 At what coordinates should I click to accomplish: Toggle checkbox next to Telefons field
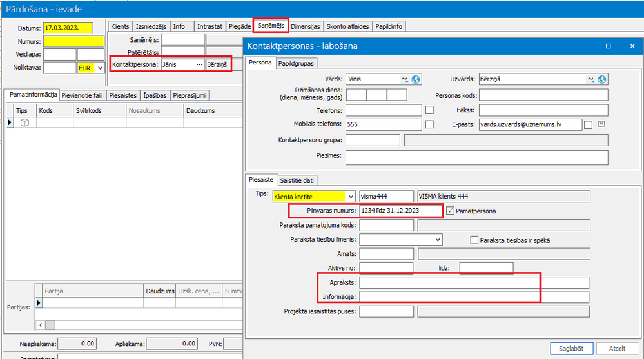[429, 110]
